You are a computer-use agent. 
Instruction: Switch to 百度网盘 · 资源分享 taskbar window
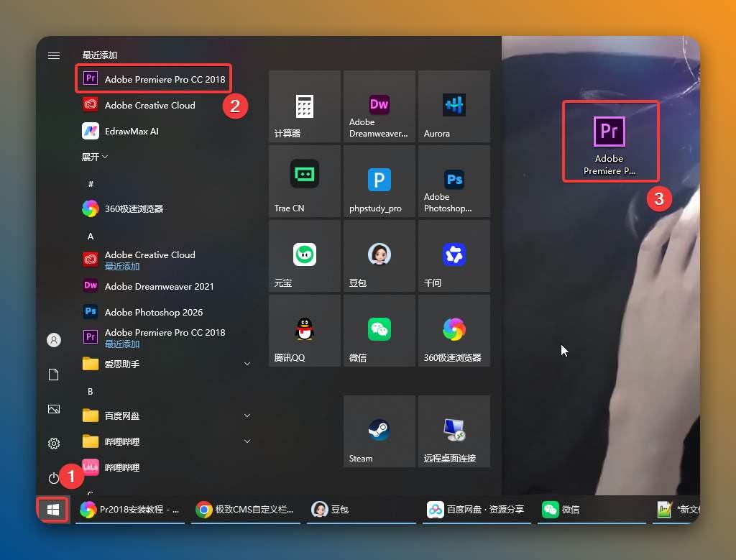pos(477,509)
